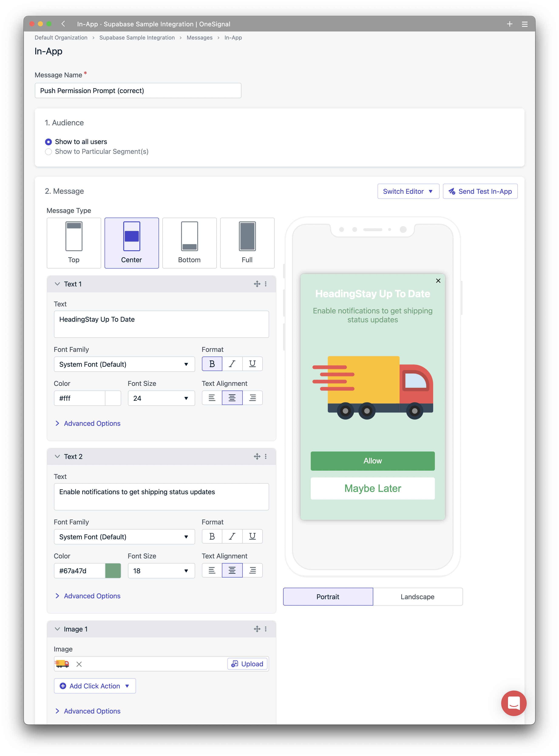Click Image 1 move handle icon
559x756 pixels.
(x=257, y=629)
